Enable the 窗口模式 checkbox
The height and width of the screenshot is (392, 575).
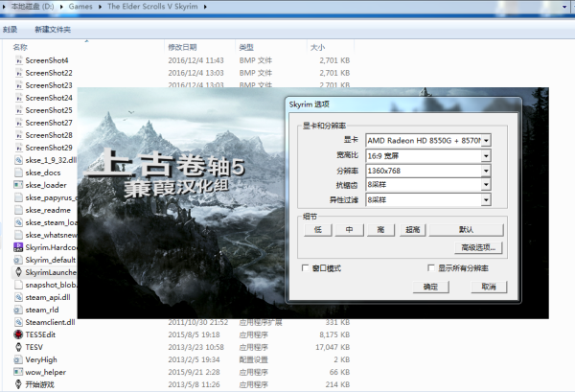click(x=306, y=268)
